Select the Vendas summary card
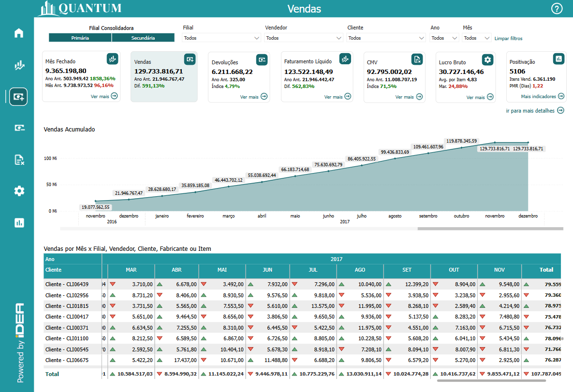 point(164,77)
